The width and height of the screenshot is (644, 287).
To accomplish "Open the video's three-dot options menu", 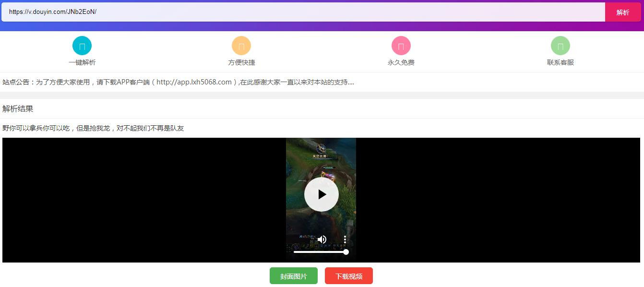I will point(345,239).
